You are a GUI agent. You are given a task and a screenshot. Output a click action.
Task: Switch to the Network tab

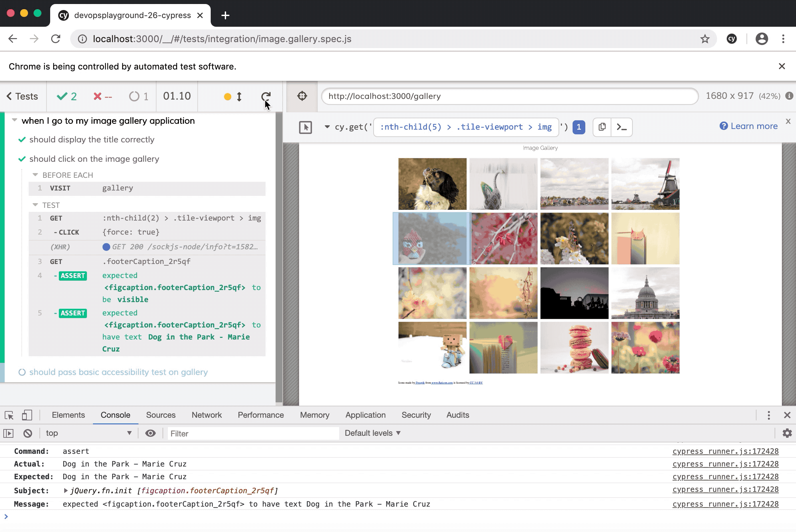207,414
